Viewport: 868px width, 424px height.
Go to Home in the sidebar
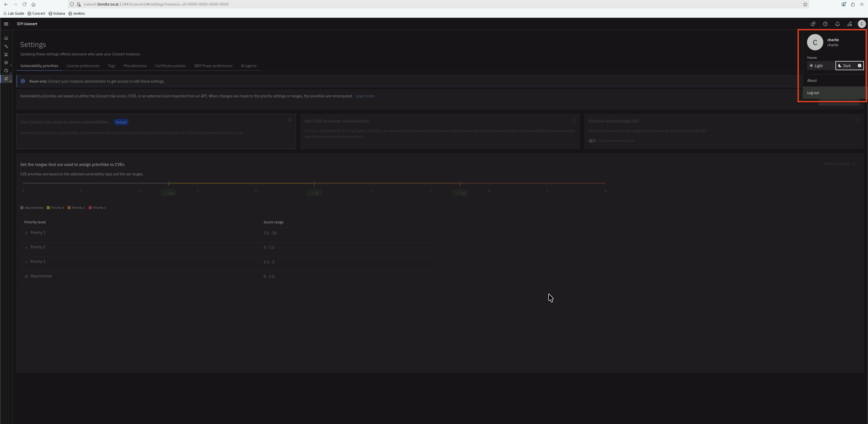pyautogui.click(x=6, y=38)
